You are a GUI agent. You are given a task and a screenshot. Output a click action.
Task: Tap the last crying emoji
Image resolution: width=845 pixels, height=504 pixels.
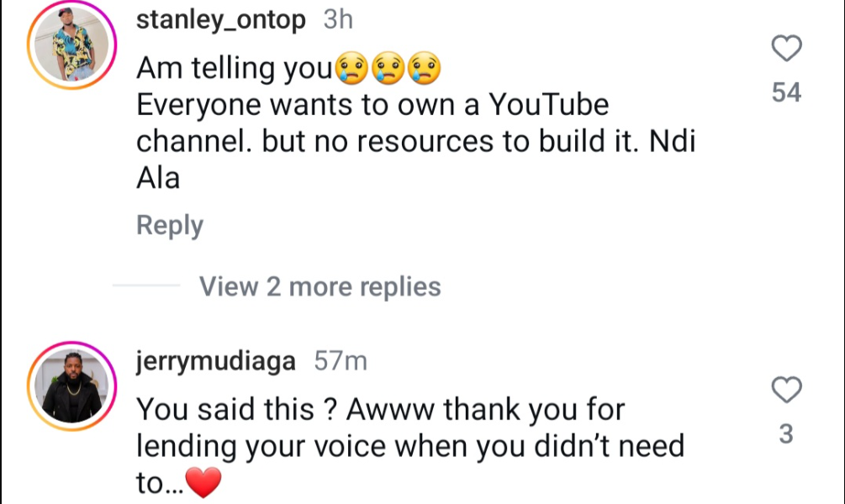pyautogui.click(x=424, y=69)
